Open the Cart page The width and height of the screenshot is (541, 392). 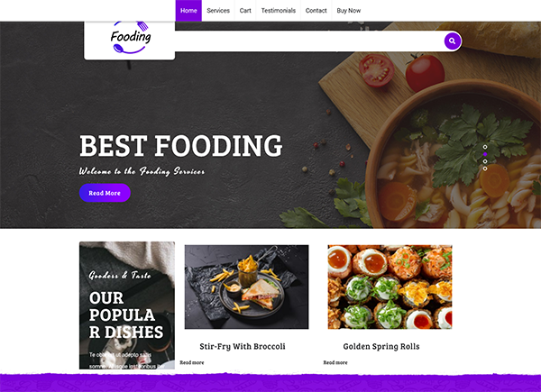tap(245, 11)
